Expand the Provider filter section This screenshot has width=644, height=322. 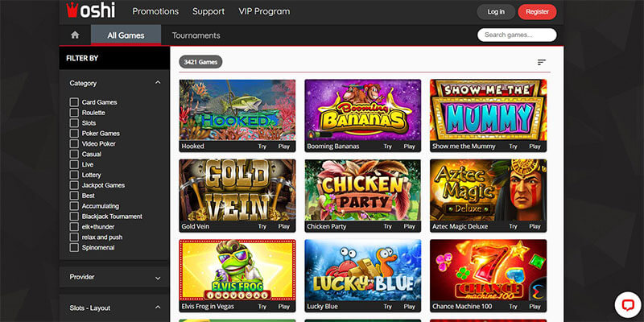click(x=158, y=278)
